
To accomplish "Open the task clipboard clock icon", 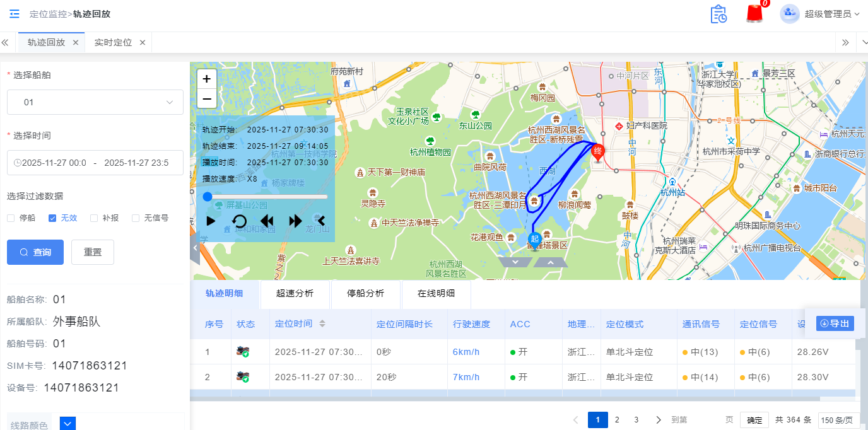I will coord(718,14).
